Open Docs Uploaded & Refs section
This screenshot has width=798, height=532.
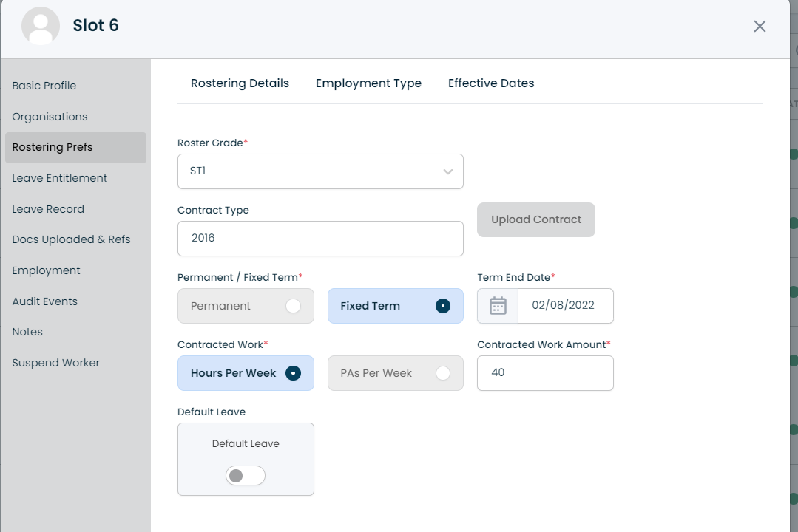pos(76,239)
